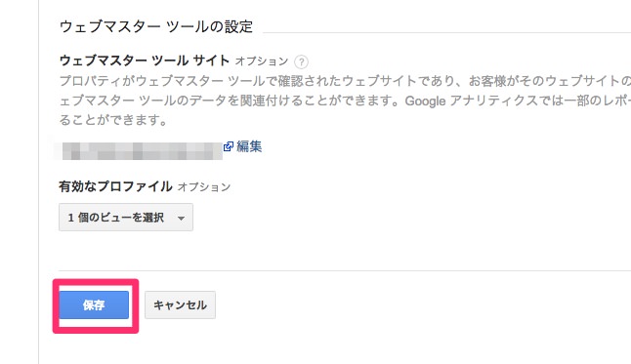Click the left vertical panel border line

[39, 182]
